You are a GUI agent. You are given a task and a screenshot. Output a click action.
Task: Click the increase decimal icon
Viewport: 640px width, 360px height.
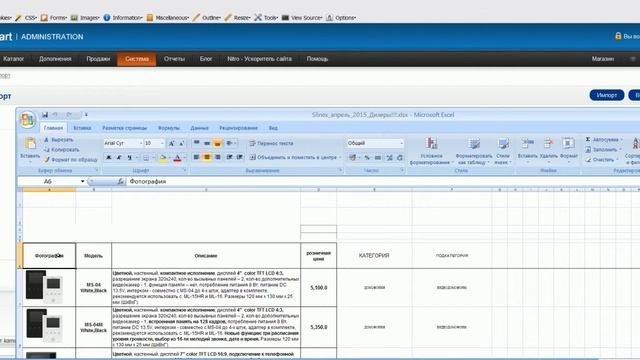point(389,158)
